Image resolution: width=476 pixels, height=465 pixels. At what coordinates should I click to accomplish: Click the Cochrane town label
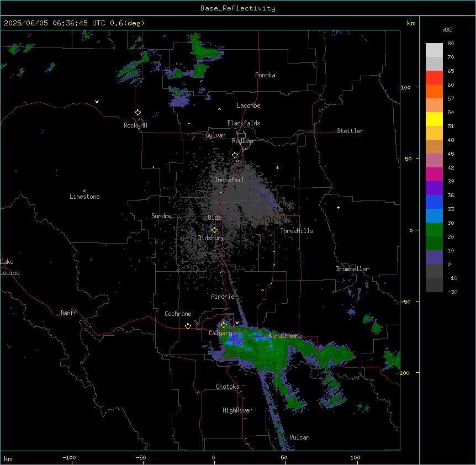tap(178, 314)
